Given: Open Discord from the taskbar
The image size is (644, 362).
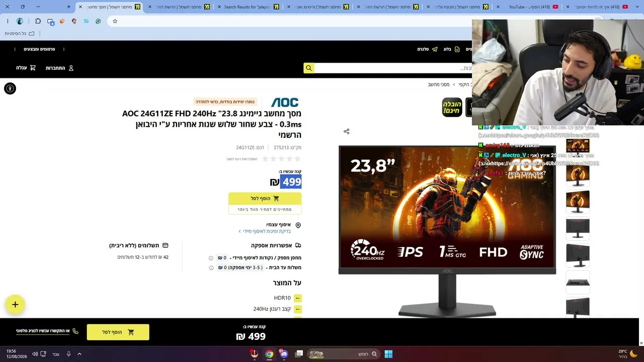Looking at the screenshot, I should [x=284, y=354].
